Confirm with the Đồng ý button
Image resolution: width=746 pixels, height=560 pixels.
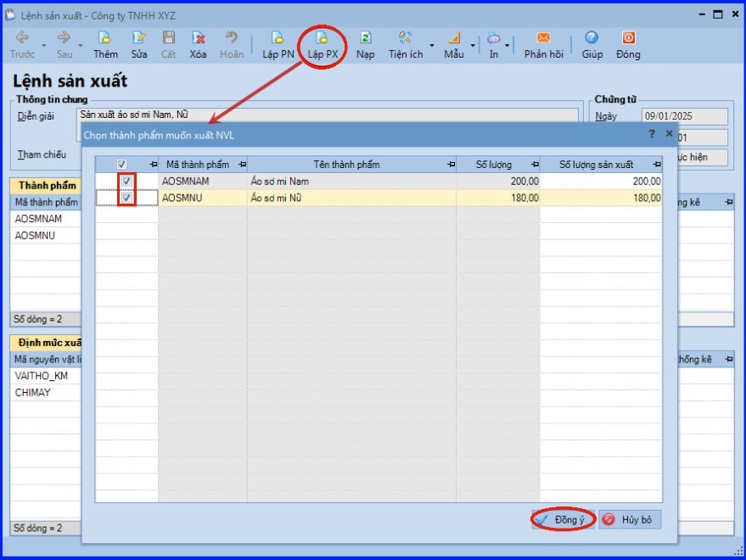click(x=564, y=519)
